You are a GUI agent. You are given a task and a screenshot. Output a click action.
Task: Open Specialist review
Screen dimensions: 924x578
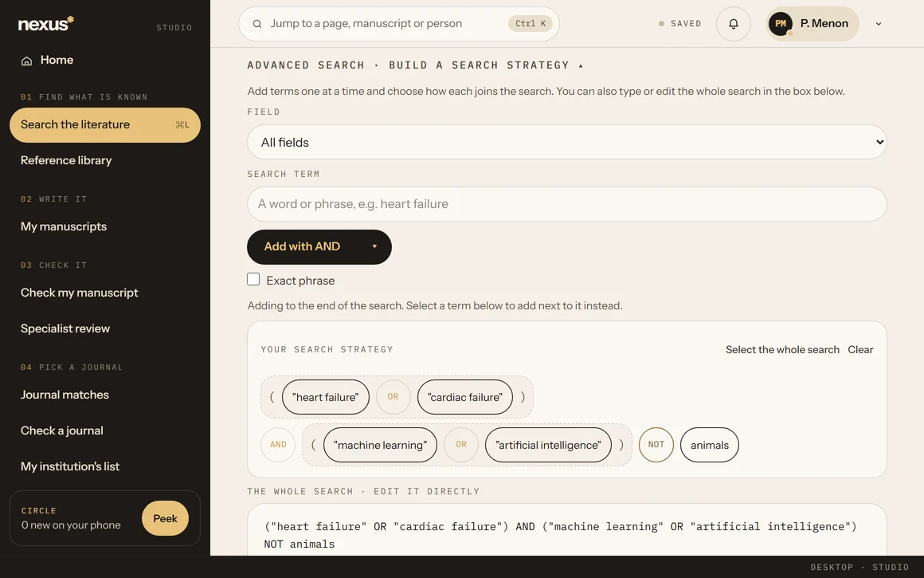click(105, 328)
